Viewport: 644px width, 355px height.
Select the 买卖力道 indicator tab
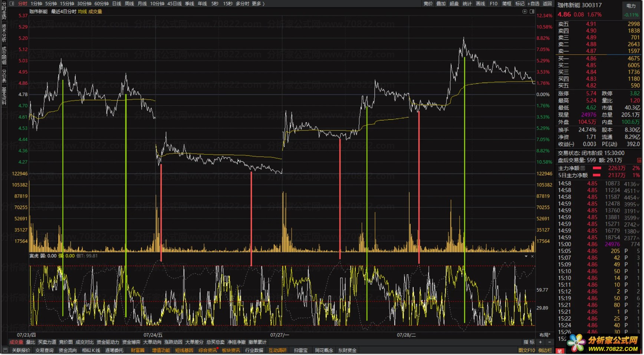tap(47, 342)
